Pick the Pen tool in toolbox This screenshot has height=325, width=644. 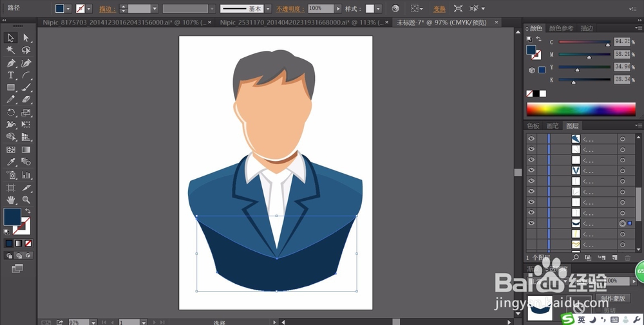pos(11,63)
